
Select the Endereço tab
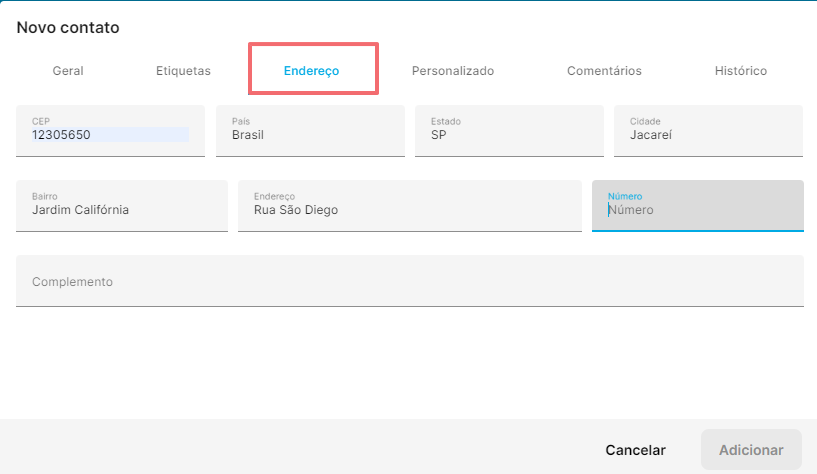(312, 71)
